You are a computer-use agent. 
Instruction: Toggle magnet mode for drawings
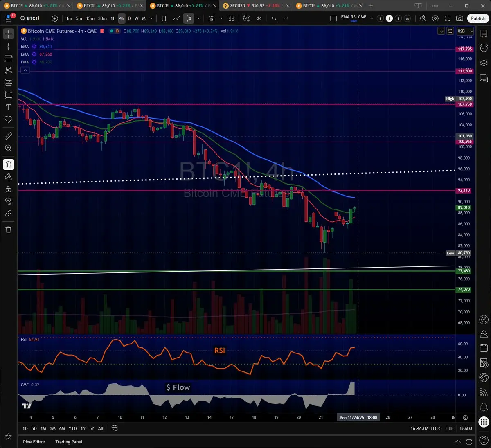click(x=8, y=164)
